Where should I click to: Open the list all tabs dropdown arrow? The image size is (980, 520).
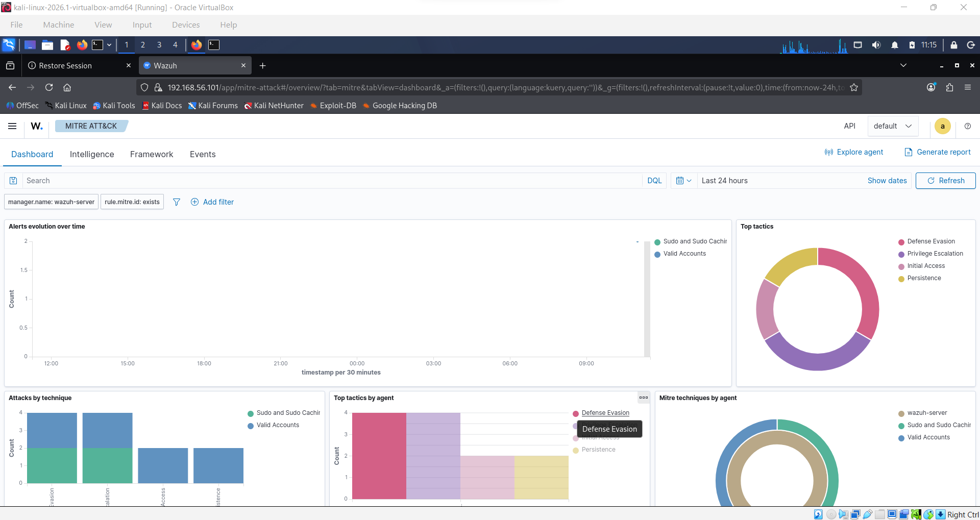[903, 65]
